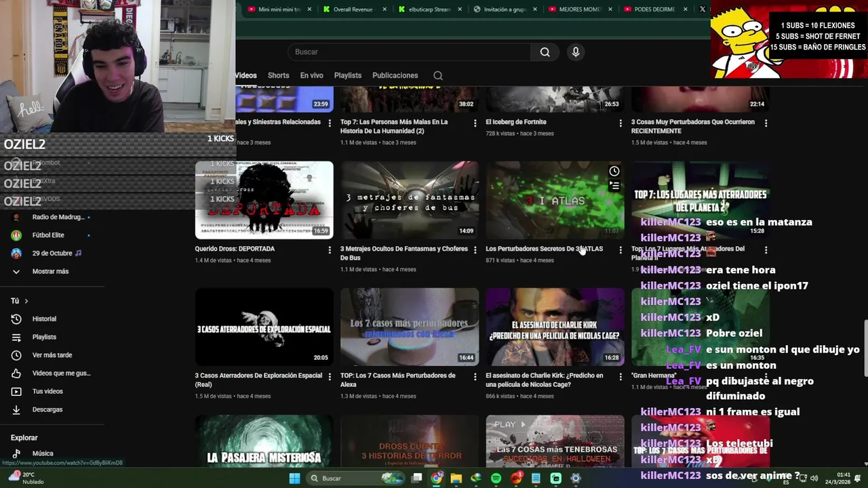Viewport: 868px width, 488px height.
Task: Play 3 metrajes de fantasmas thumbnail
Action: [x=410, y=201]
